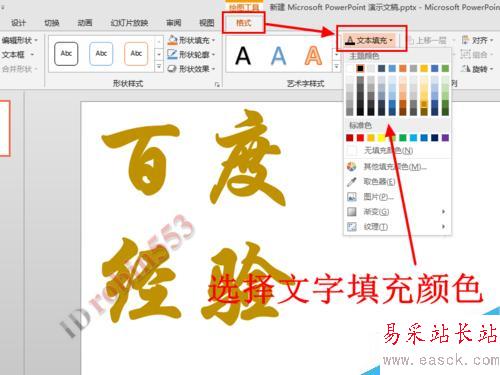Choose the light blue standard color
Screen dimensions: 500x375
point(413,138)
